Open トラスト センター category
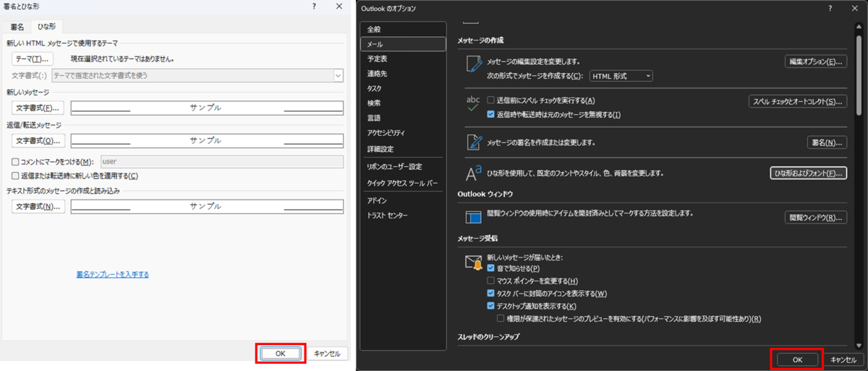This screenshot has width=868, height=371. click(x=403, y=216)
